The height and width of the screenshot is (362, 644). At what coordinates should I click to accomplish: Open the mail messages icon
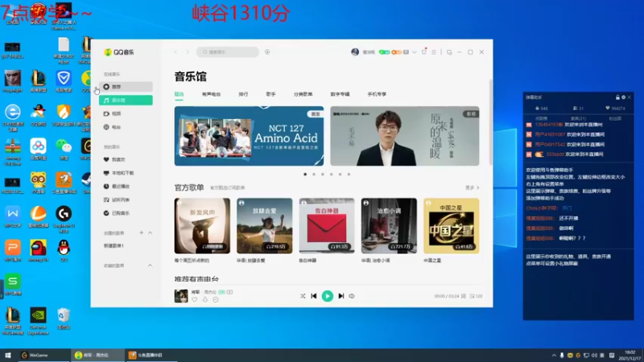pos(406,52)
